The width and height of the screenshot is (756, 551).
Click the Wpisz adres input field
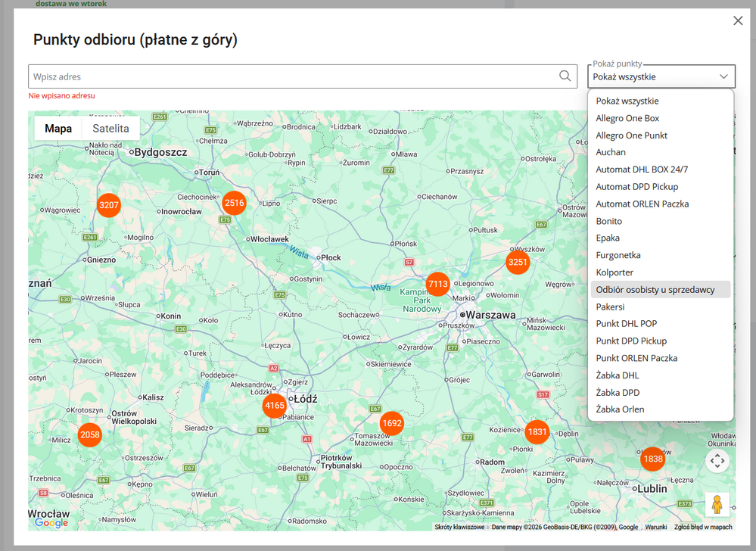[x=291, y=76]
